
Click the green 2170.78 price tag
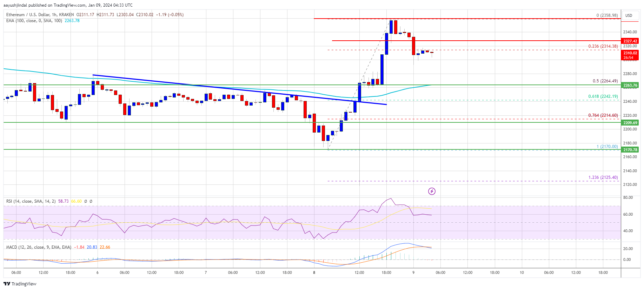coord(630,150)
